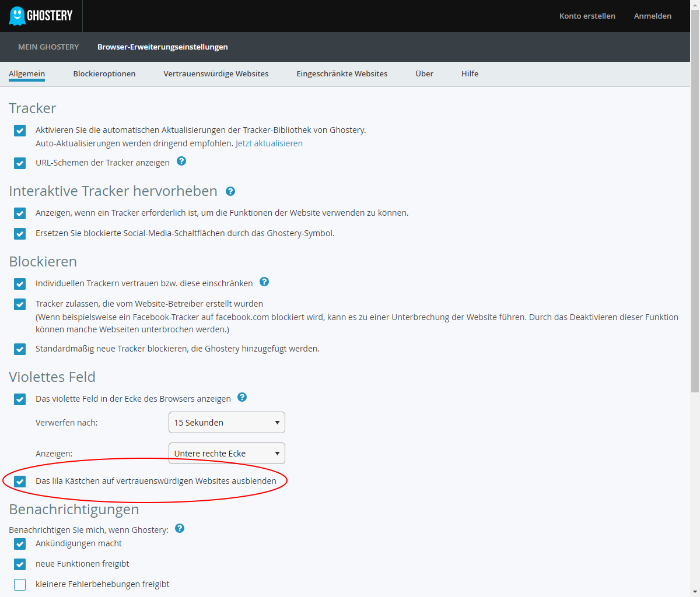Screen dimensions: 700x597
Task: Click 'Jetzt aktualisieren' link
Action: [x=269, y=143]
